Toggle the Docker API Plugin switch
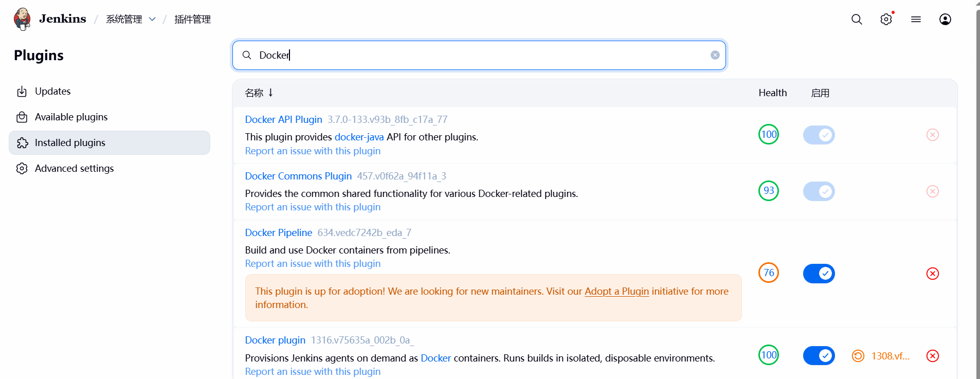Viewport: 980px width, 379px height. (819, 135)
